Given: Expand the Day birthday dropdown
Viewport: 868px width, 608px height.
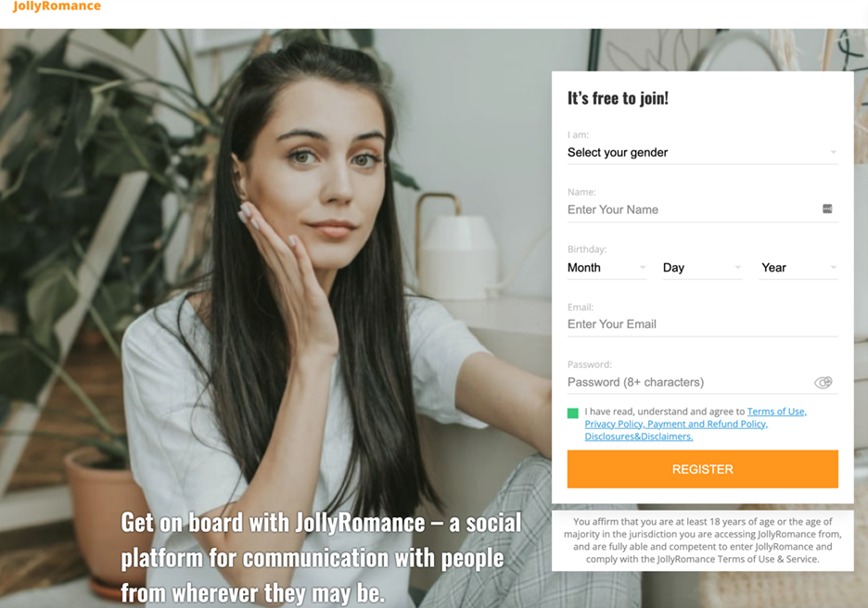Looking at the screenshot, I should pos(703,268).
